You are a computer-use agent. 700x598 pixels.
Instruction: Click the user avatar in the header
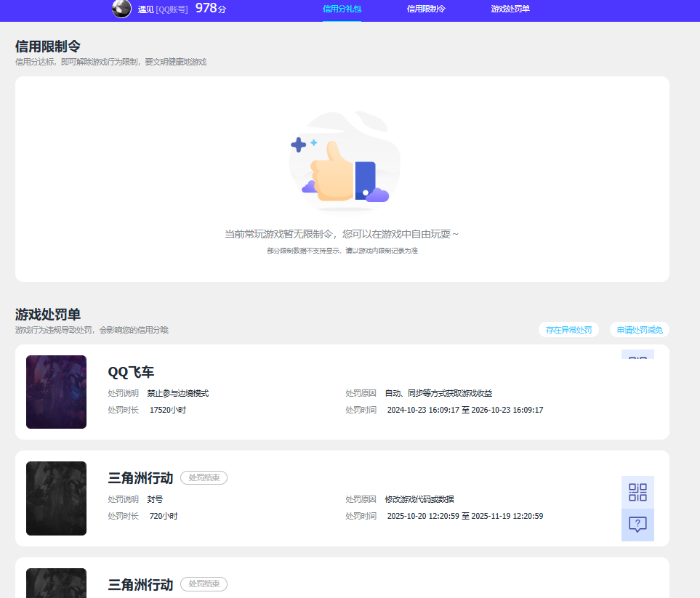(121, 9)
